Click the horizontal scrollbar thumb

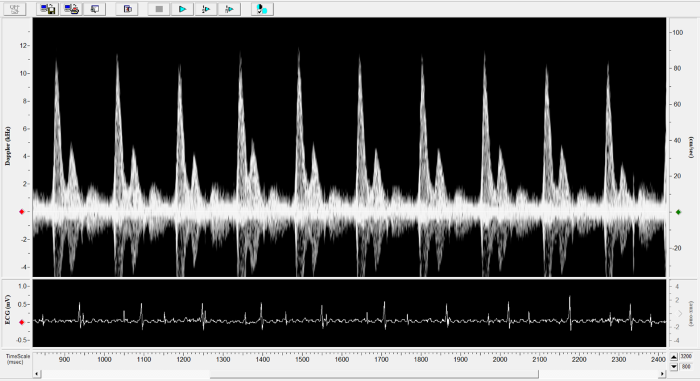(x=374, y=374)
